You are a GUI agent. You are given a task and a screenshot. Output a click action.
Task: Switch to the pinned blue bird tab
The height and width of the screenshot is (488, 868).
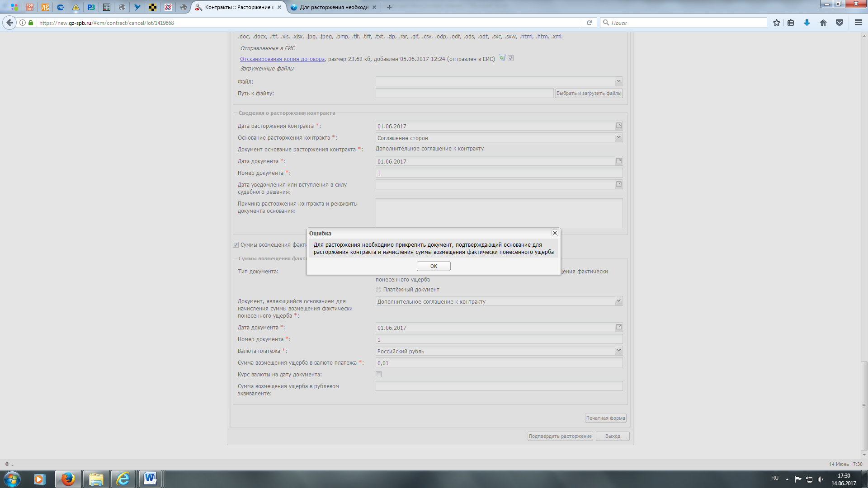[x=137, y=7]
